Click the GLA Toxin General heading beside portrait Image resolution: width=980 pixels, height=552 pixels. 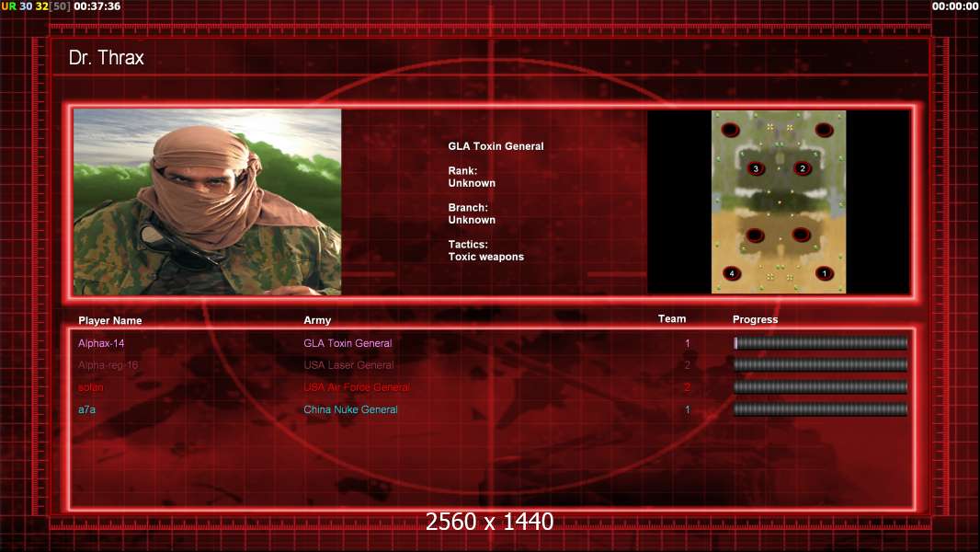(496, 146)
